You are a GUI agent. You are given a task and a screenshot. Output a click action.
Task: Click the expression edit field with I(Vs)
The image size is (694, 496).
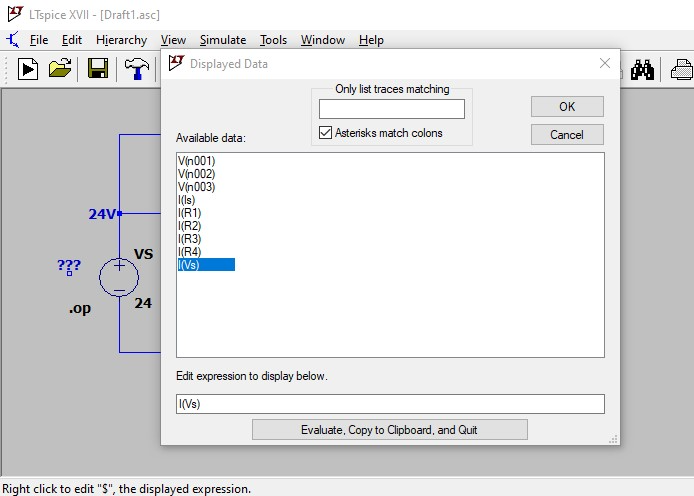(x=390, y=404)
